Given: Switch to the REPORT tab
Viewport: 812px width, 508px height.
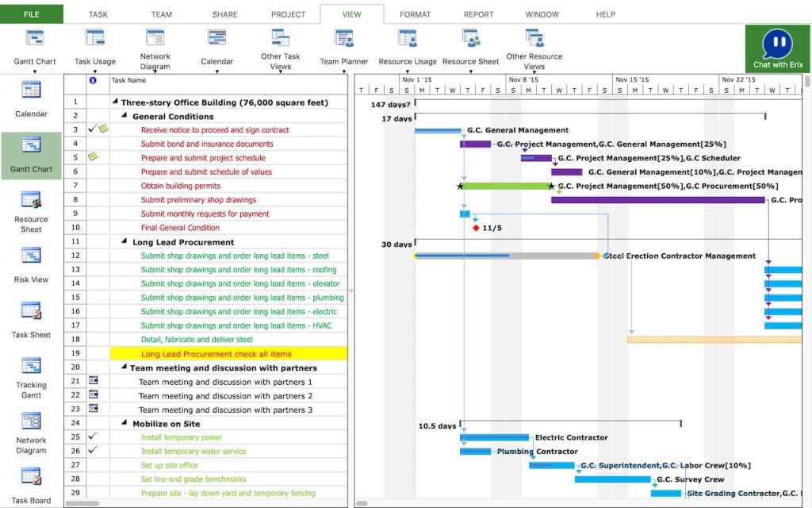Looking at the screenshot, I should point(478,13).
